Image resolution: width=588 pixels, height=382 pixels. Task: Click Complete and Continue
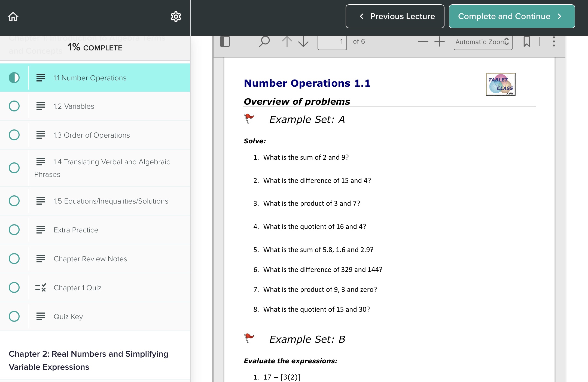(511, 16)
